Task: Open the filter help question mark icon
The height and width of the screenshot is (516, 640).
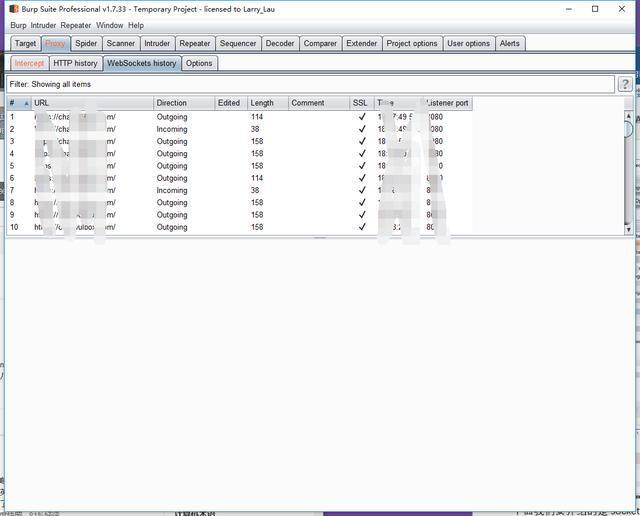Action: [625, 84]
